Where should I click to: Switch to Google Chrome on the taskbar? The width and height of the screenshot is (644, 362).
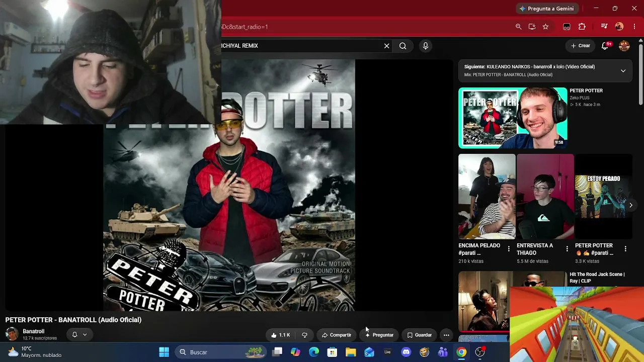461,352
